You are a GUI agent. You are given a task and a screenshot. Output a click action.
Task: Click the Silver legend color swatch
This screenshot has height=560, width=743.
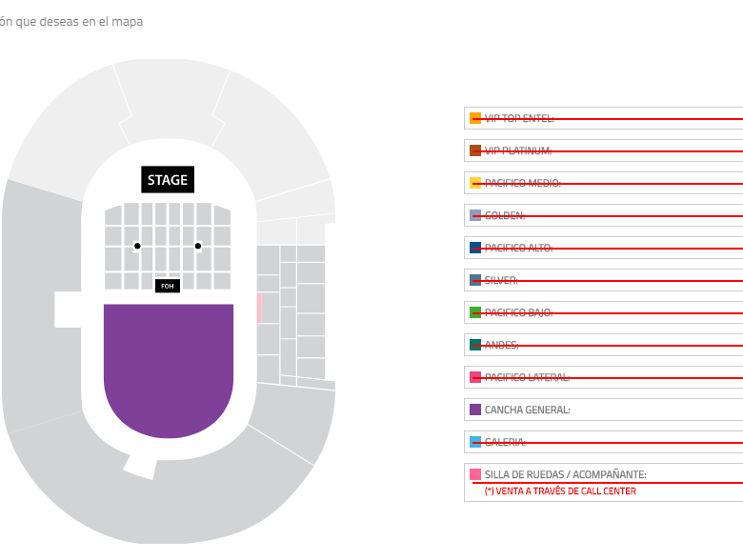pyautogui.click(x=475, y=280)
